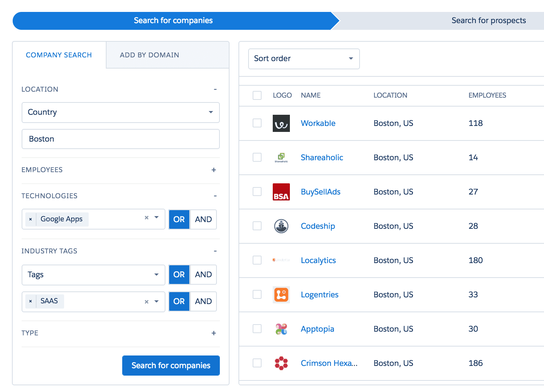This screenshot has height=392, width=544.
Task: Collapse the Technologies section
Action: click(215, 196)
